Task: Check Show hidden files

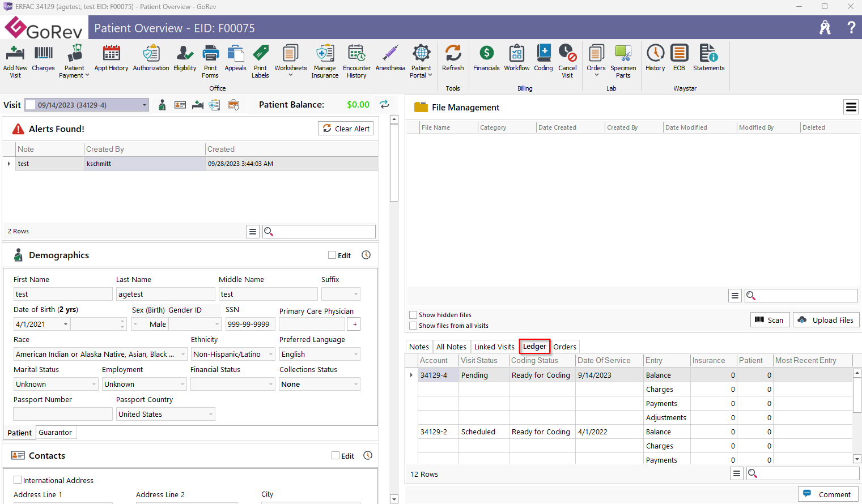Action: pos(413,315)
